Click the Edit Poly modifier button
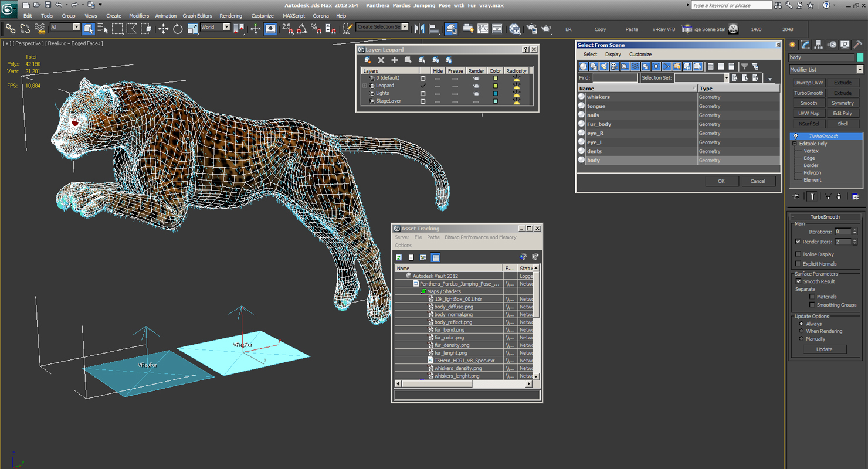868x469 pixels. point(843,114)
